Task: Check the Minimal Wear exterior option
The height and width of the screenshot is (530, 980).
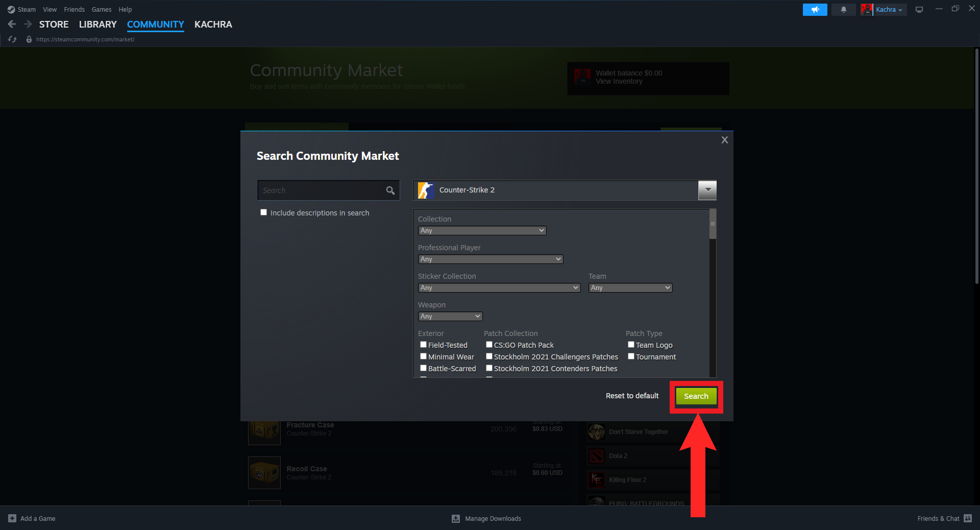Action: click(x=423, y=356)
